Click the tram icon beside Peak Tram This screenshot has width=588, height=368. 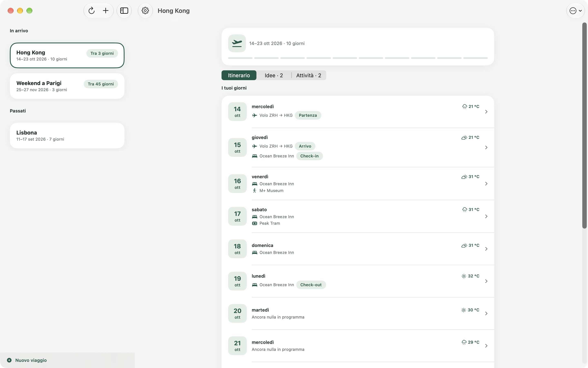pyautogui.click(x=254, y=223)
